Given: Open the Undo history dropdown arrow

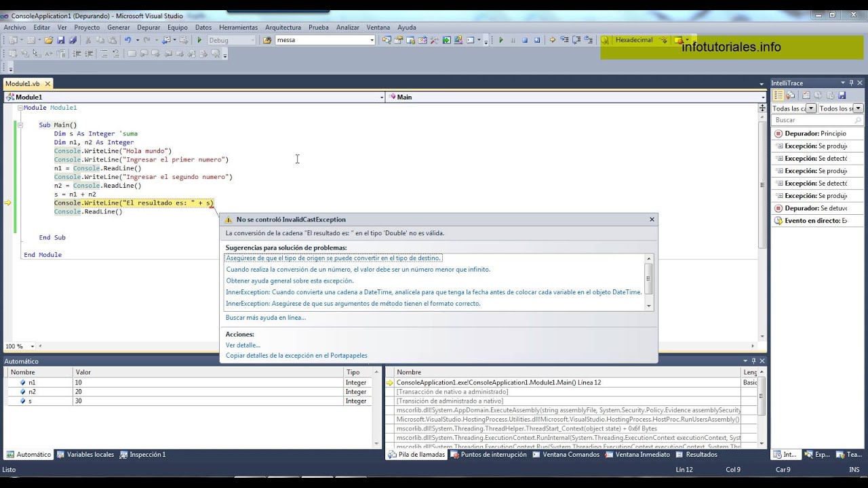Looking at the screenshot, I should point(138,40).
